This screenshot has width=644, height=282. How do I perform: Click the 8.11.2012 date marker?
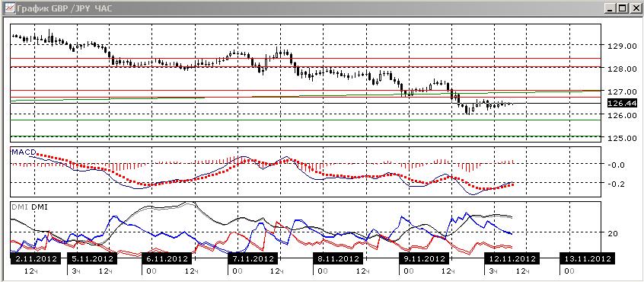[x=338, y=259]
